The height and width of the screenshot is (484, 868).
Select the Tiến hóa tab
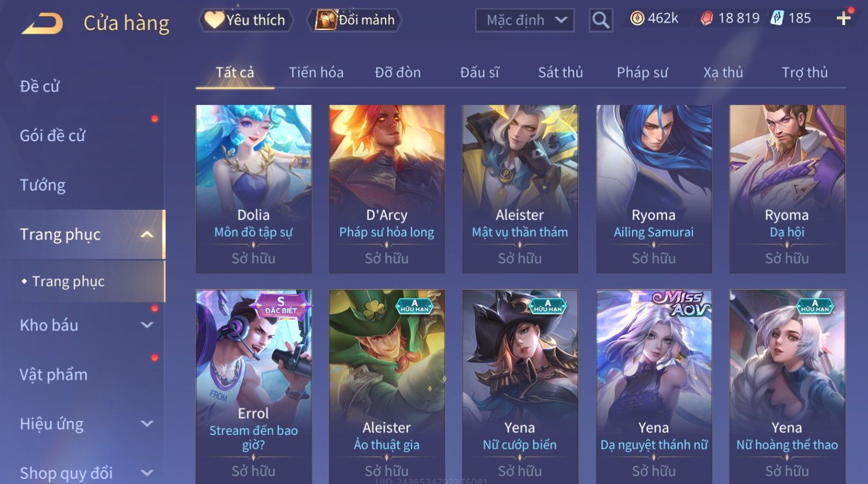pos(316,73)
